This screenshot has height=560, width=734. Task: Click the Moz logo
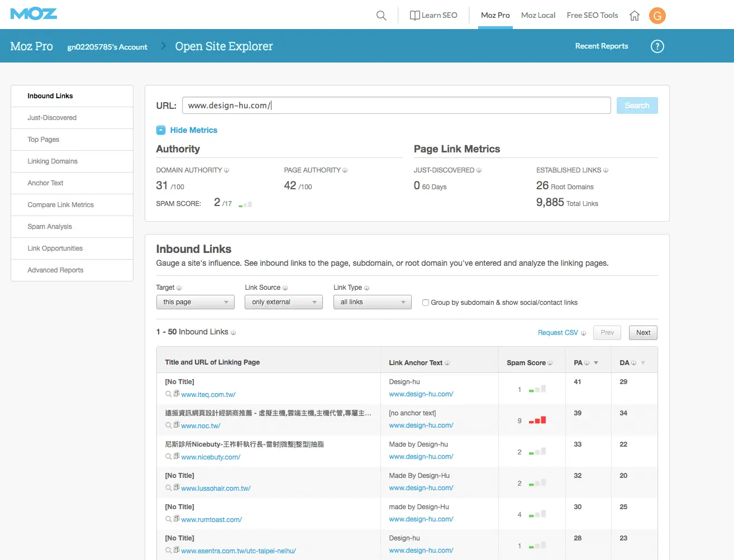34,14
